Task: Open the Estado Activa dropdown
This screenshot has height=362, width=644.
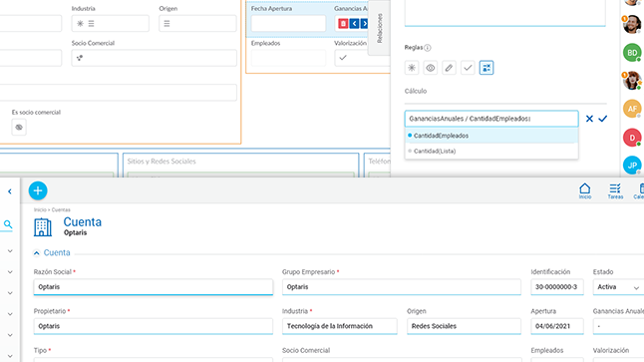Action: [618, 287]
